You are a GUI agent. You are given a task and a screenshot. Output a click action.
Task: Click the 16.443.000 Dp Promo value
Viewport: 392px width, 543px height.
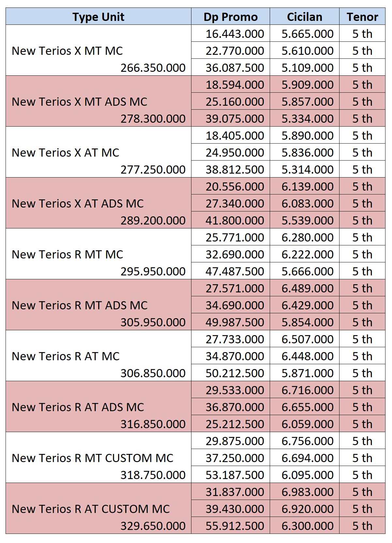pos(235,34)
